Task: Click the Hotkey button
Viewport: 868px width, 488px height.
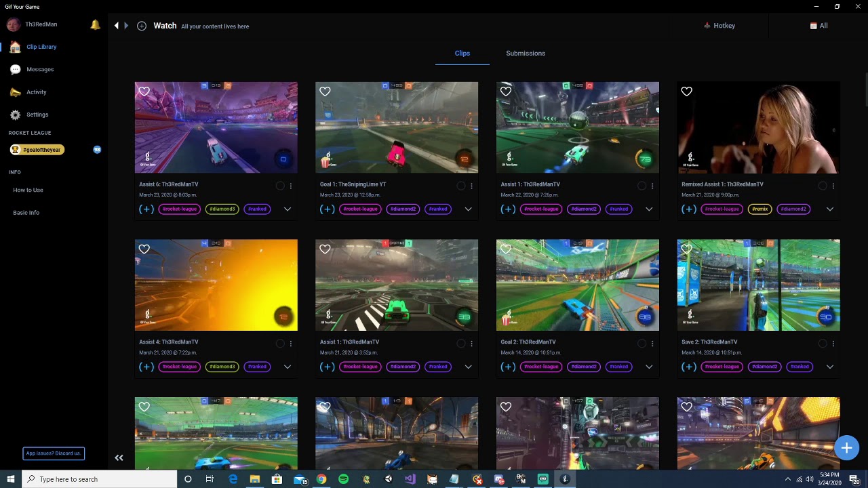Action: (x=719, y=26)
